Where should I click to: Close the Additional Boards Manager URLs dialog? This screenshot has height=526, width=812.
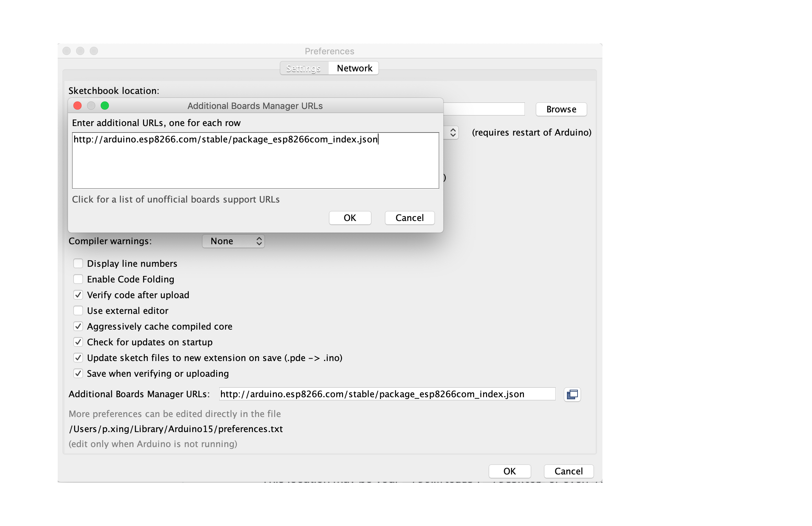click(77, 106)
